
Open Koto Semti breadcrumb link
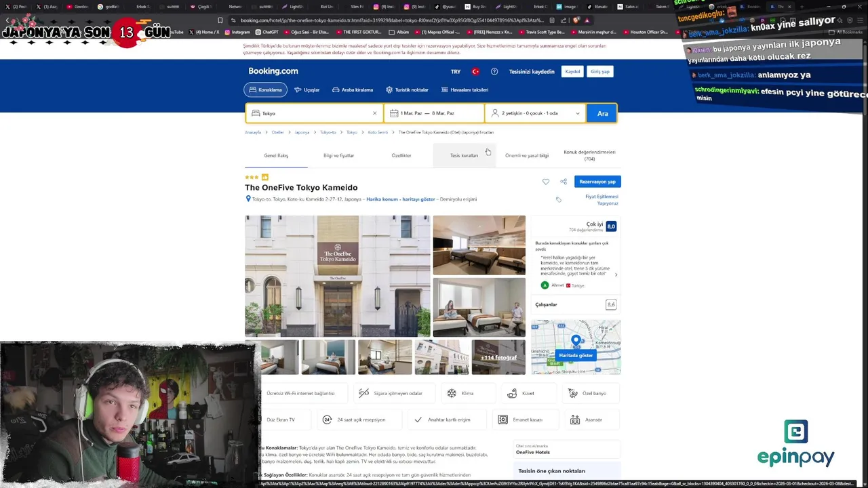[x=378, y=132]
